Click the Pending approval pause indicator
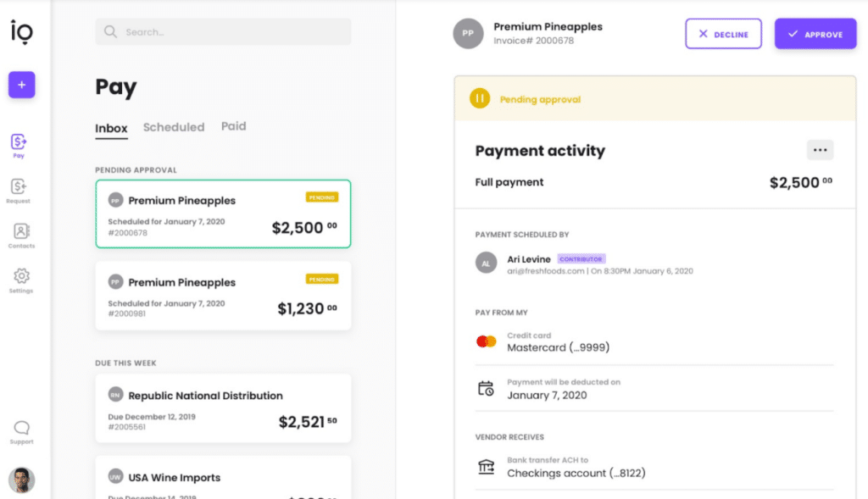Viewport: 868px width, 499px height. tap(480, 97)
